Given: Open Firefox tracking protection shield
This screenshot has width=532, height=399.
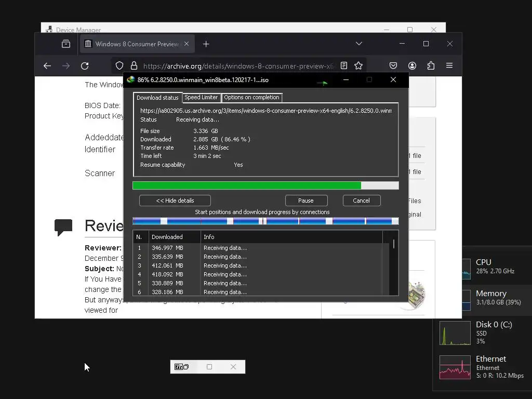Looking at the screenshot, I should click(x=119, y=65).
